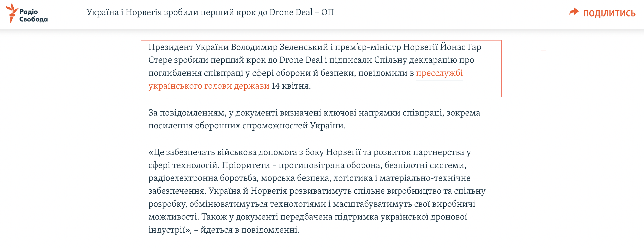Open the 'українського голови держави' link
The width and height of the screenshot is (644, 248).
pyautogui.click(x=209, y=86)
